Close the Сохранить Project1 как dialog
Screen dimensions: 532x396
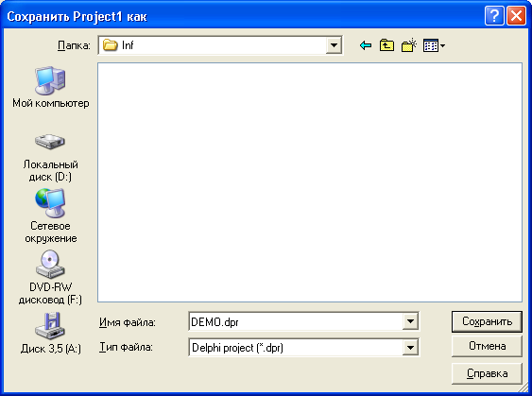[516, 16]
